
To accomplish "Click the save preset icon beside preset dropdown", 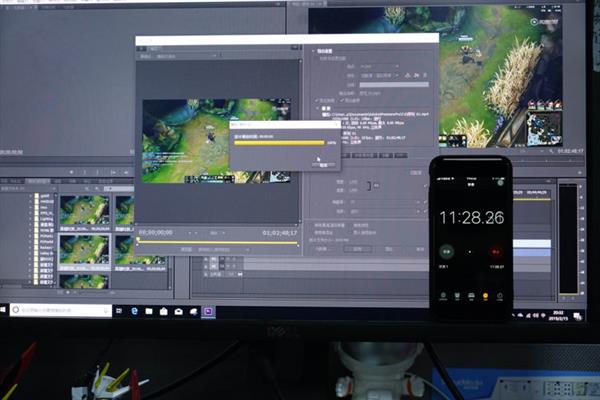I will pos(408,75).
